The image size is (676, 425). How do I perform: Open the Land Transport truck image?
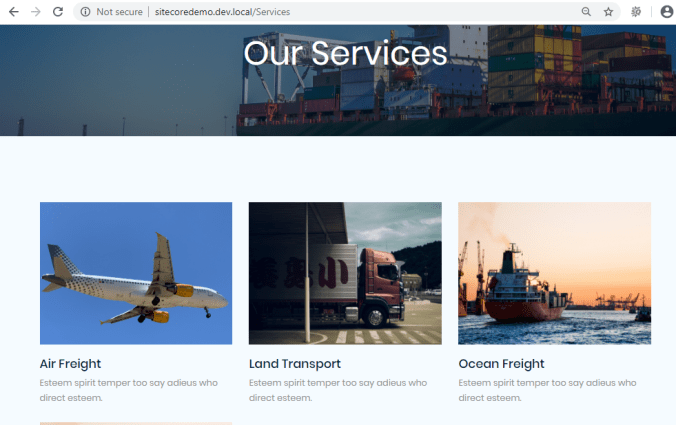pos(345,273)
